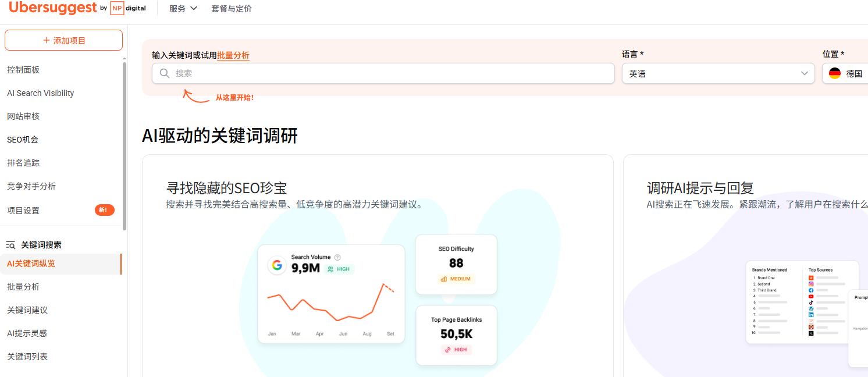Click the 50,5K backlinks value
This screenshot has width=868, height=377.
coord(457,334)
